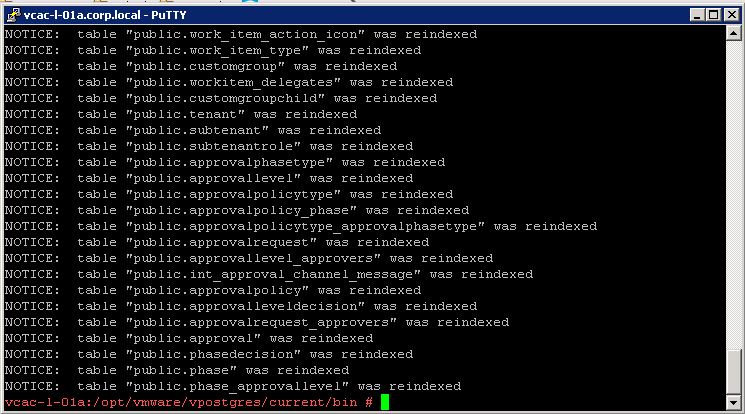
Task: Maximize the PuTTY terminal window
Action: point(714,15)
